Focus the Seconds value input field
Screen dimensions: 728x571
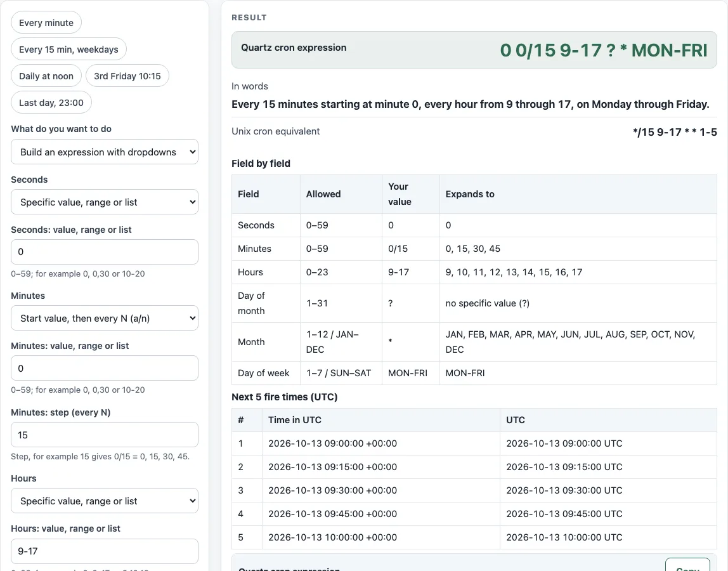click(x=105, y=252)
